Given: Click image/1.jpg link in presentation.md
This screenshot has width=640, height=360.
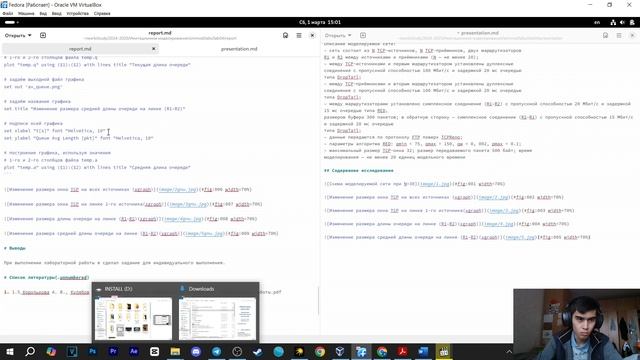Looking at the screenshot, I should 435,184.
